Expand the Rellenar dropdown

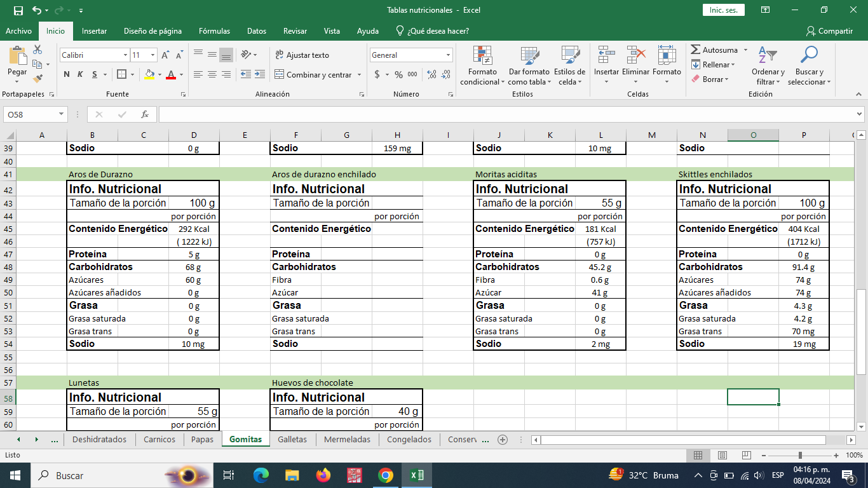[x=733, y=65]
